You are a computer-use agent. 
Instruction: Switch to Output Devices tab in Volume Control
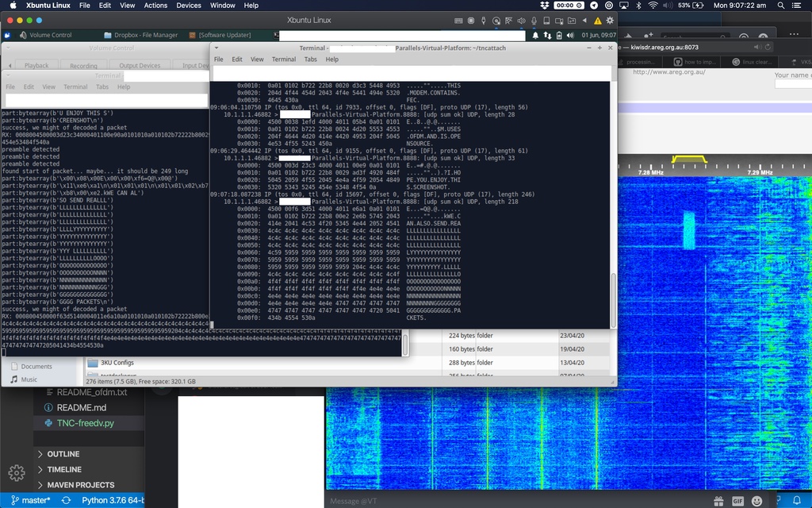click(140, 65)
